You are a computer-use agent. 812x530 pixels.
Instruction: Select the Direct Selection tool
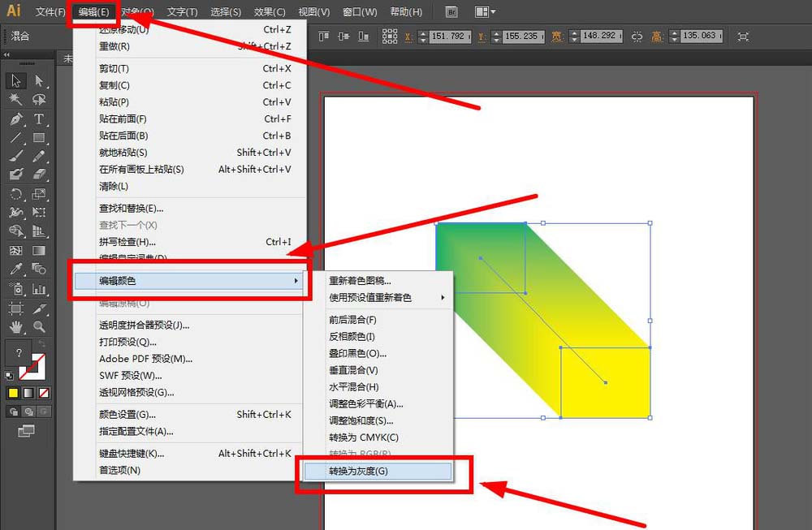coord(37,80)
